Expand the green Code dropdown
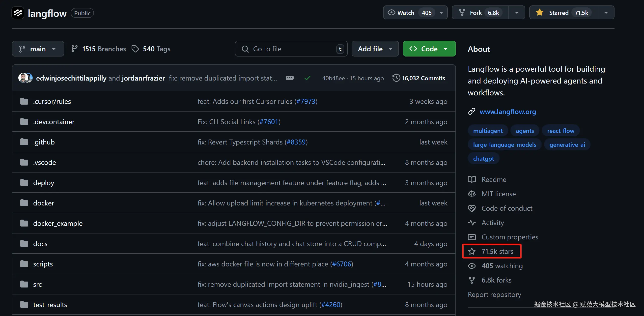Image resolution: width=644 pixels, height=316 pixels. 429,49
